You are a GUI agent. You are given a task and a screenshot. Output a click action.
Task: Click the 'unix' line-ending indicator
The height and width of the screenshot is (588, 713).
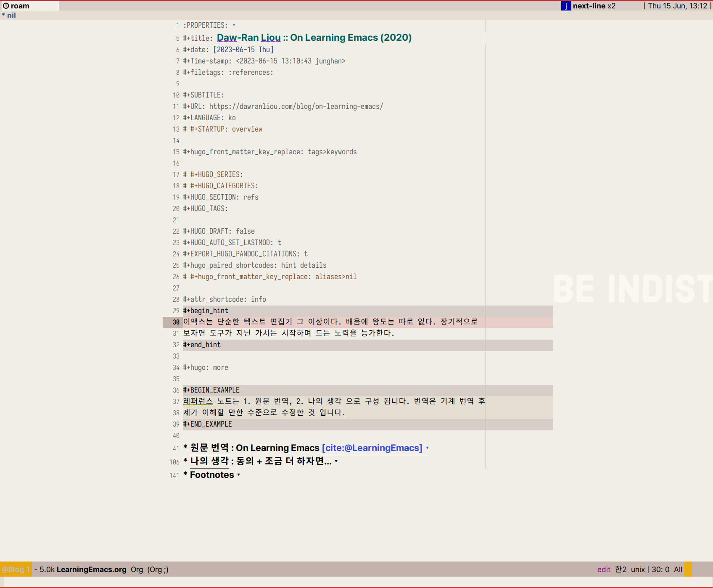pyautogui.click(x=638, y=570)
